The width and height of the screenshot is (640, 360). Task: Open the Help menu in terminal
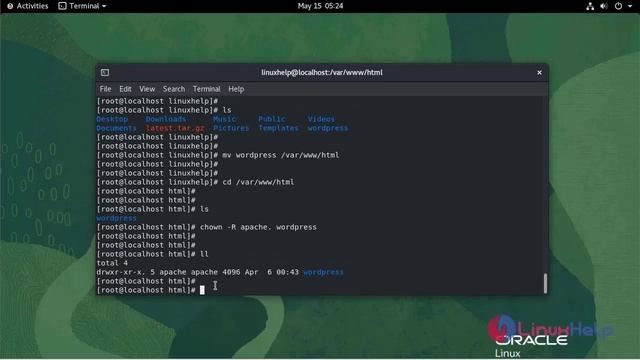coord(236,89)
